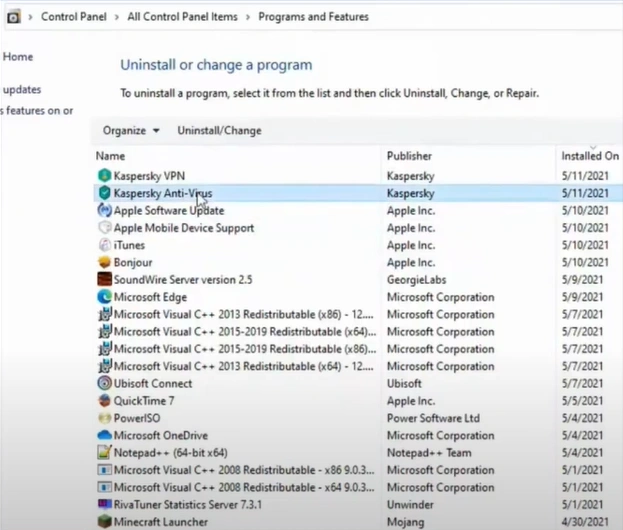Select the Microsoft Edge program name
Screen dimensions: 623x530
pos(150,297)
